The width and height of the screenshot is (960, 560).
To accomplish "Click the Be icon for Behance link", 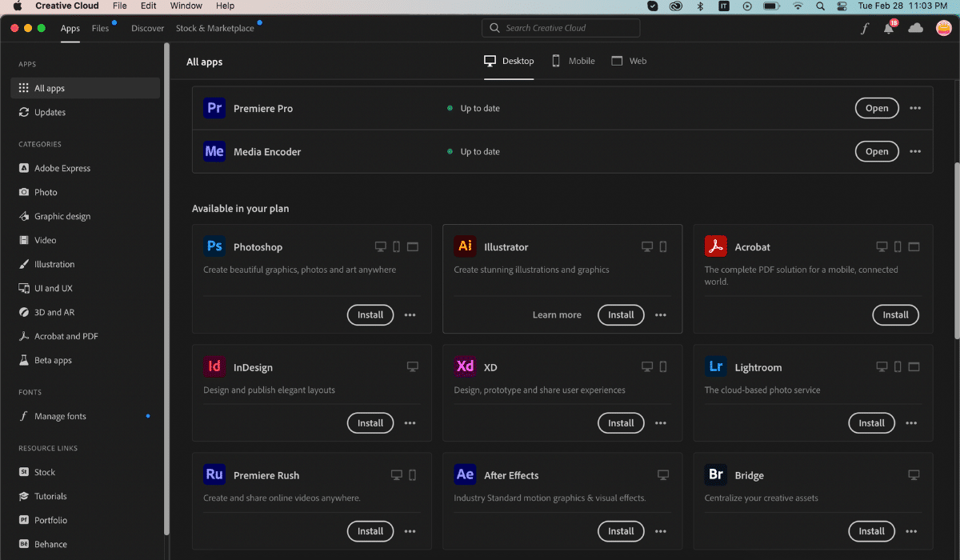I will pos(24,544).
